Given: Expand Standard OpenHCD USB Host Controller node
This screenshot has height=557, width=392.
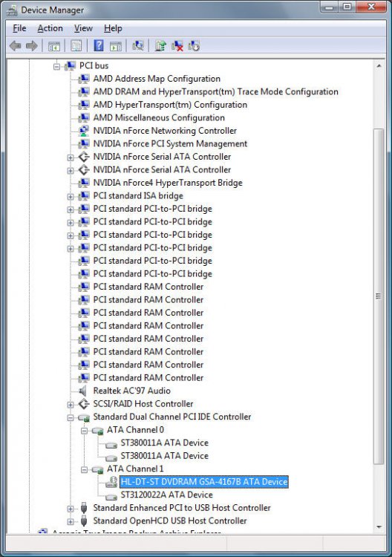Looking at the screenshot, I should [71, 521].
